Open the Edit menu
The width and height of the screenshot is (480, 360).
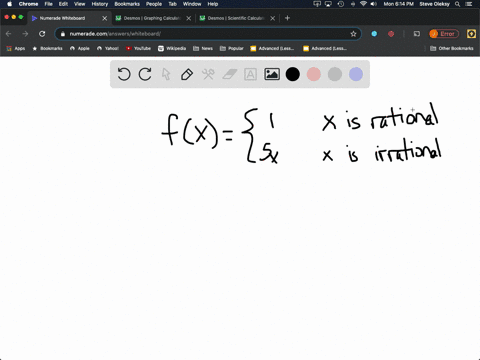tap(63, 4)
